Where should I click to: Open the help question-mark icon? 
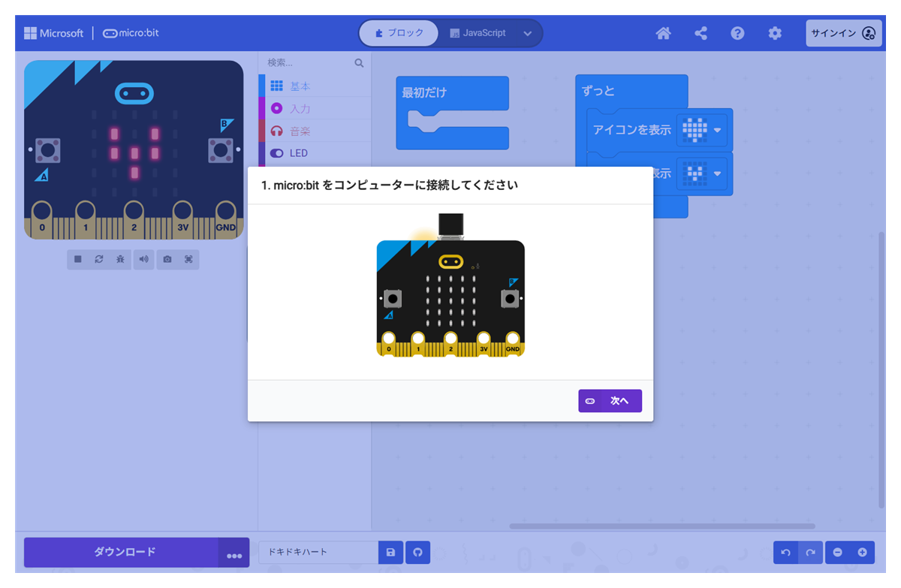point(737,33)
